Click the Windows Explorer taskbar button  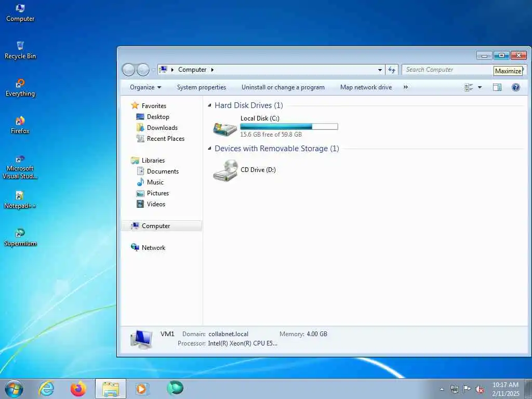(111, 389)
